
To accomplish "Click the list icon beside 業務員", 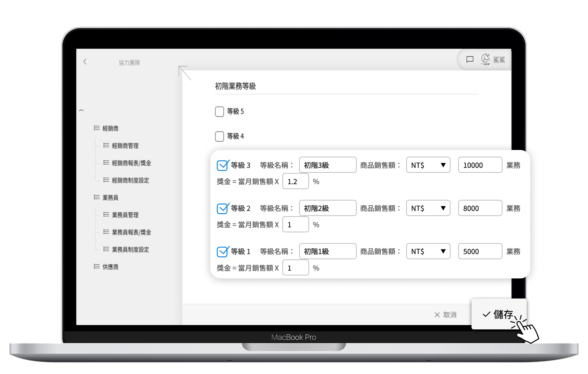I will point(97,197).
